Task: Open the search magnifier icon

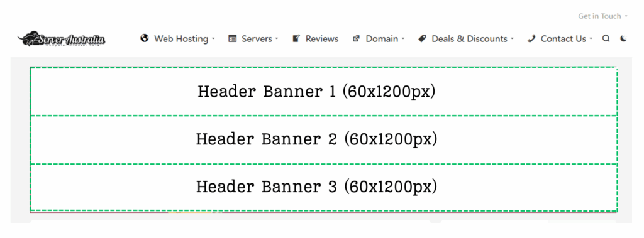Action: (606, 38)
